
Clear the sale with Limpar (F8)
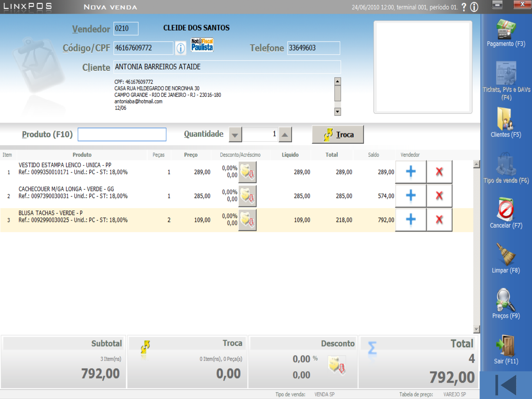pos(506,259)
